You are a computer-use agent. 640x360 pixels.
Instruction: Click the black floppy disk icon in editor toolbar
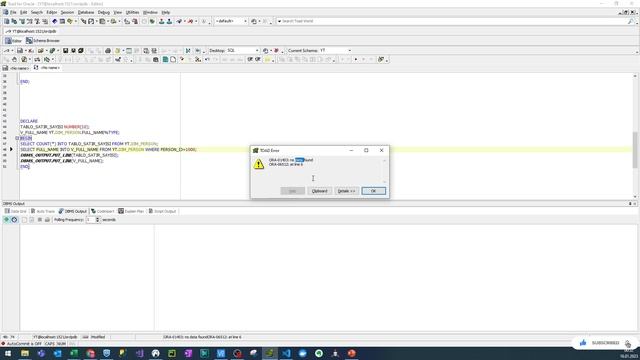pos(65,51)
